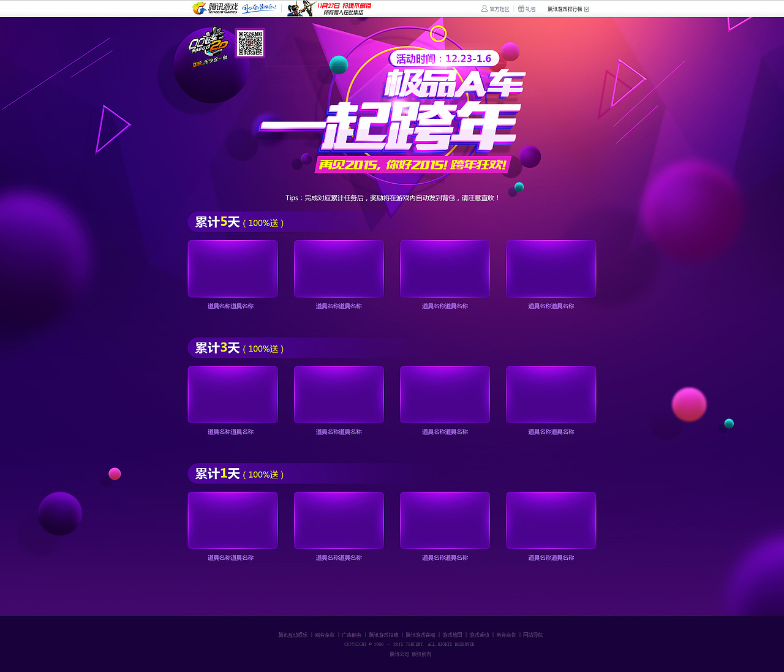The height and width of the screenshot is (672, 784).
Task: Open the 11月27日 hunter banner ad
Action: (x=330, y=9)
